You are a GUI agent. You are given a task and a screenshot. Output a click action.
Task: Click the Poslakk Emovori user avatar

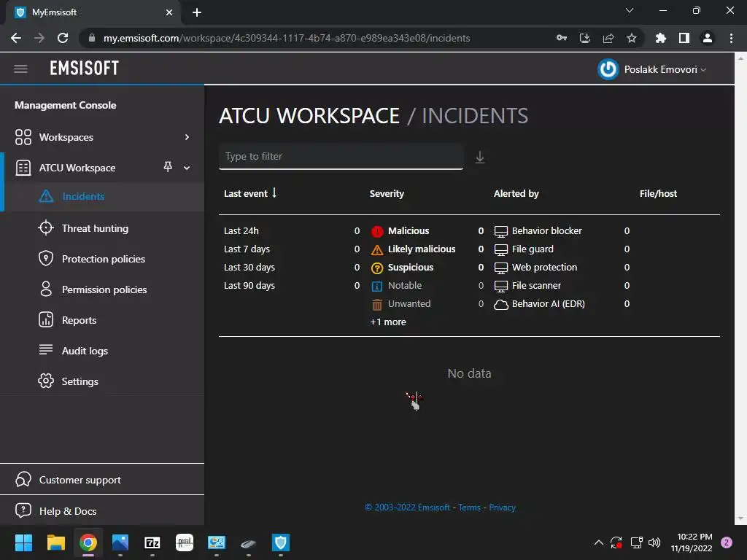(x=608, y=69)
